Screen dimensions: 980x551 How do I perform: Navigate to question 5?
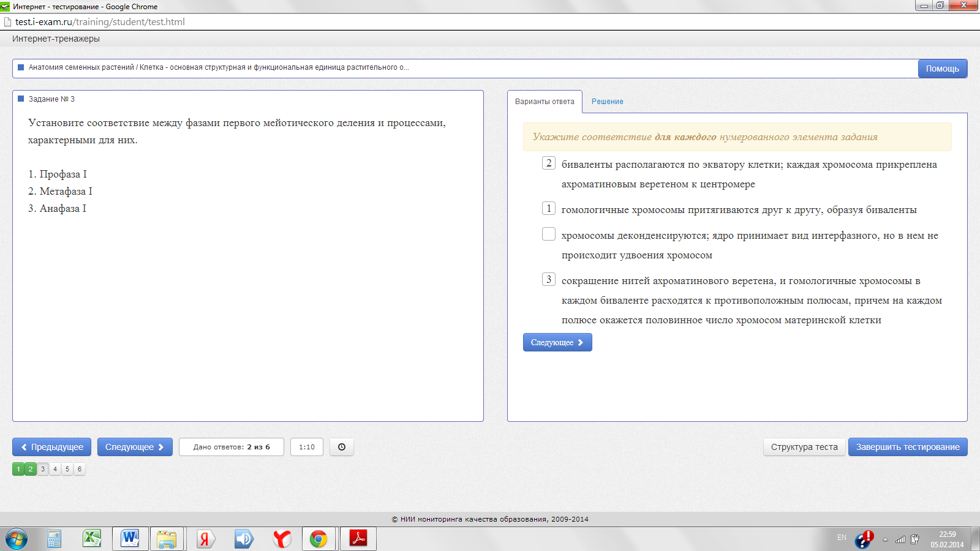coord(67,469)
